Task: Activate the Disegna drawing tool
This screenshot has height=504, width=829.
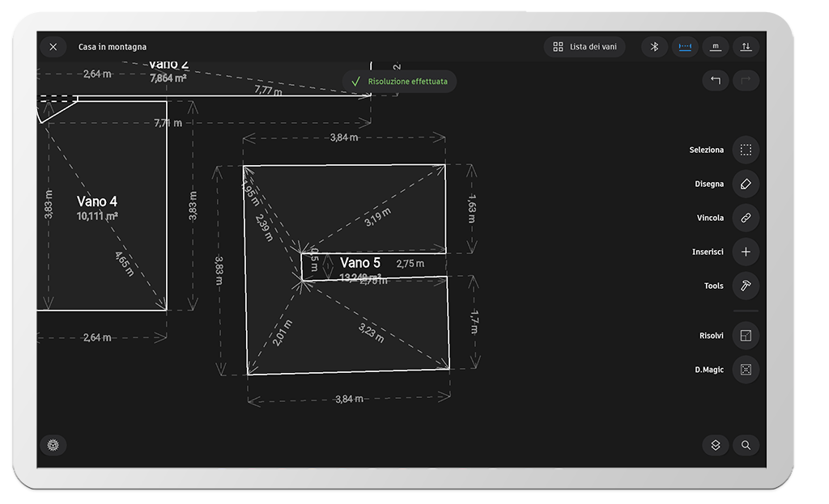Action: pos(745,184)
